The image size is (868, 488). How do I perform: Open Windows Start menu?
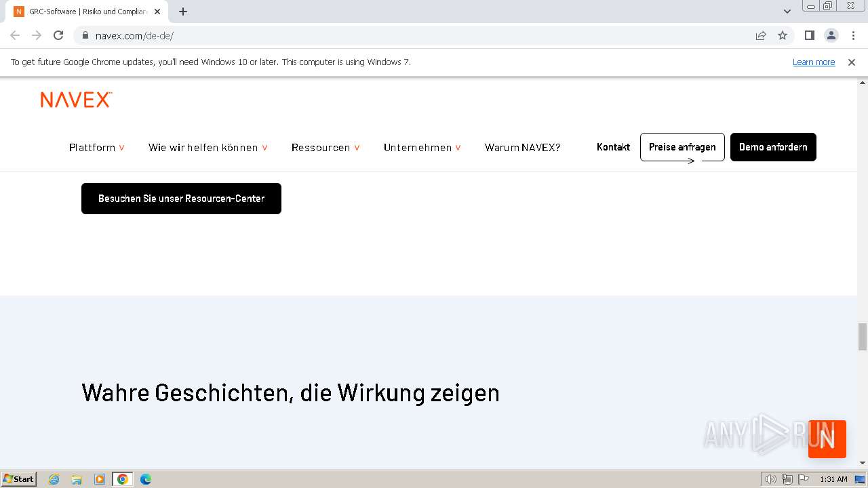pyautogui.click(x=18, y=479)
